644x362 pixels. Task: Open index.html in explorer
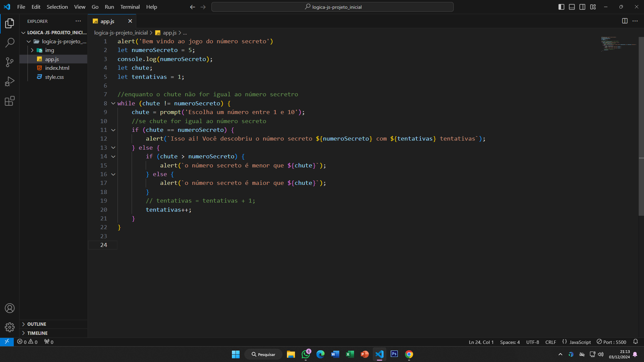tap(54, 68)
